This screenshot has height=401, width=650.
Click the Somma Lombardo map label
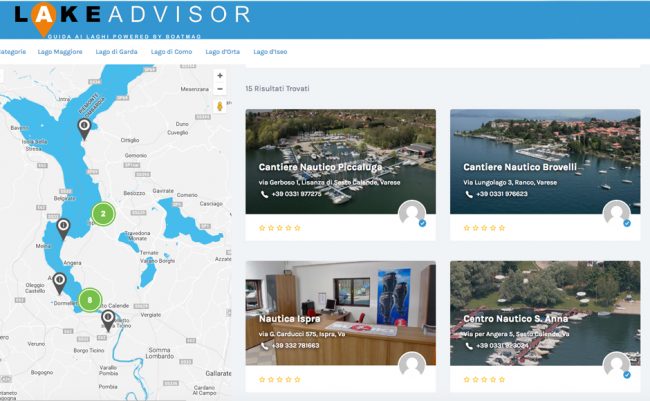[160, 353]
